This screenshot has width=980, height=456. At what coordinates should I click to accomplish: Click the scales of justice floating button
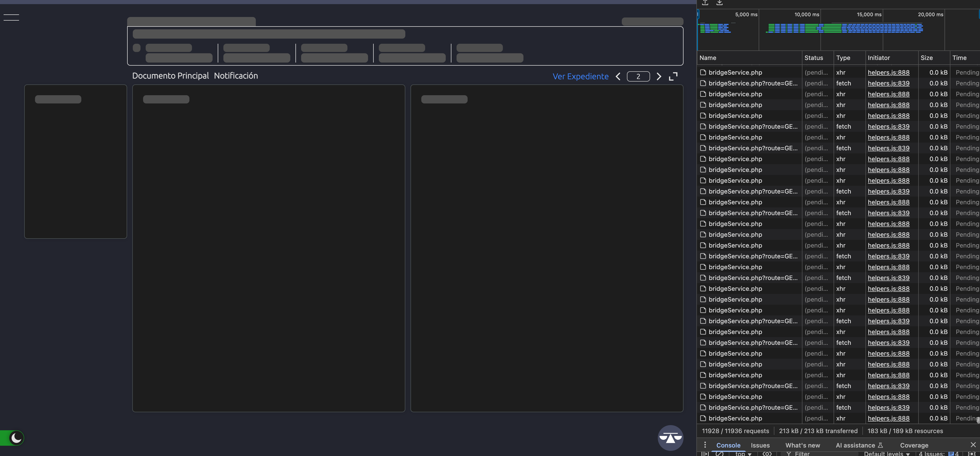pyautogui.click(x=670, y=438)
